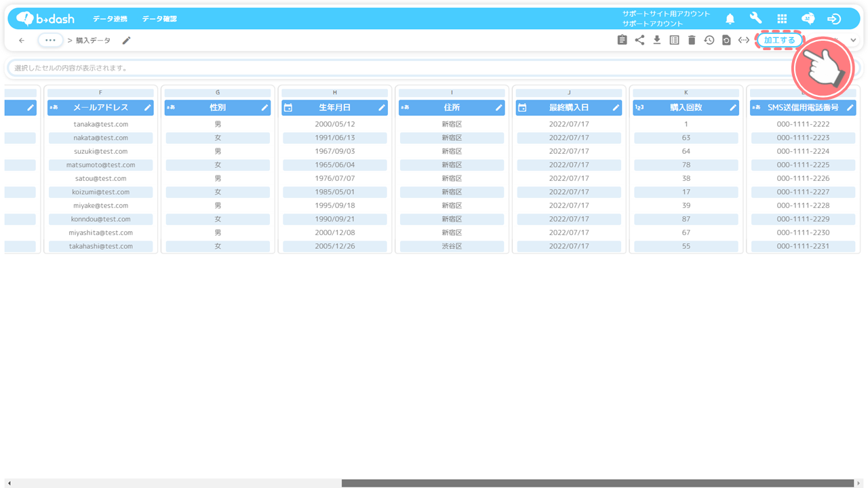Screen dimensions: 868x488
Task: Expand the chevron dropdown beside 加工する
Action: 853,41
